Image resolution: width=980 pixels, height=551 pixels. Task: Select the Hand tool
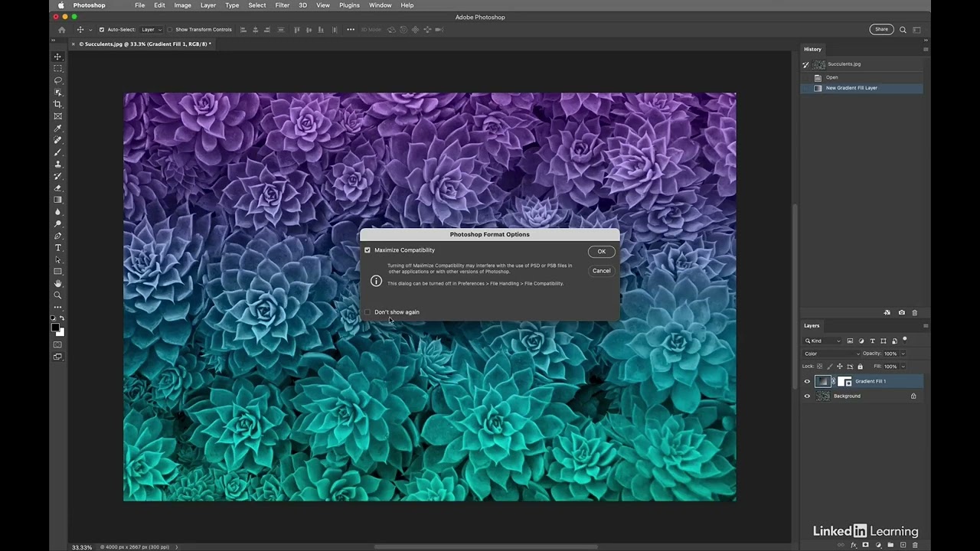click(x=57, y=283)
